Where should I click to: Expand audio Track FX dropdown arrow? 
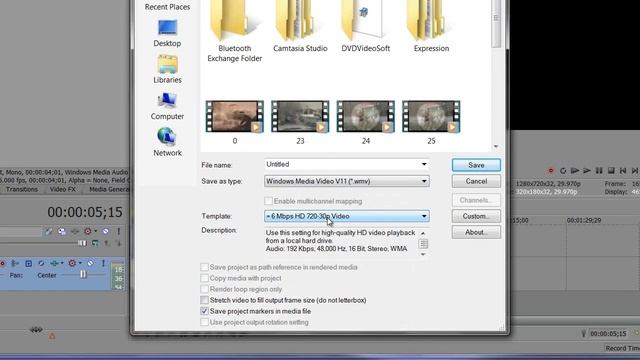(x=80, y=263)
